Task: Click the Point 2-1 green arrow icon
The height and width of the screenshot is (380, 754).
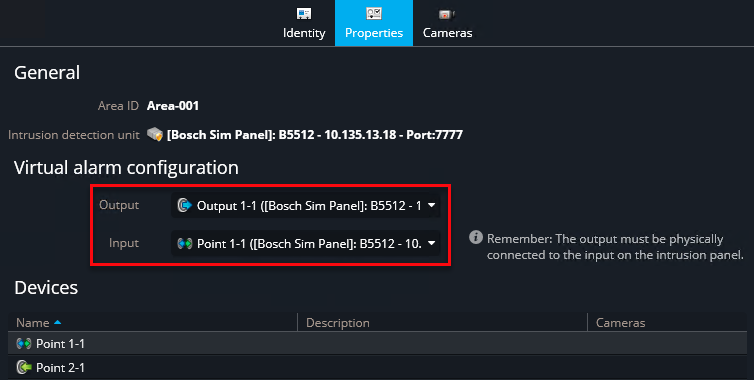Action: [24, 367]
